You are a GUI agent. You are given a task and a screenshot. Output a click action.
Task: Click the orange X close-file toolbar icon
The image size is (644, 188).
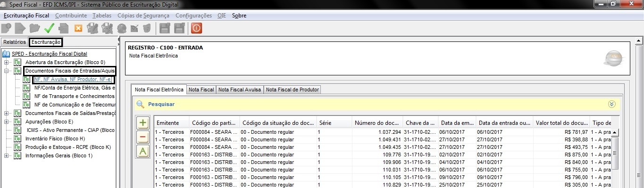pos(78,28)
